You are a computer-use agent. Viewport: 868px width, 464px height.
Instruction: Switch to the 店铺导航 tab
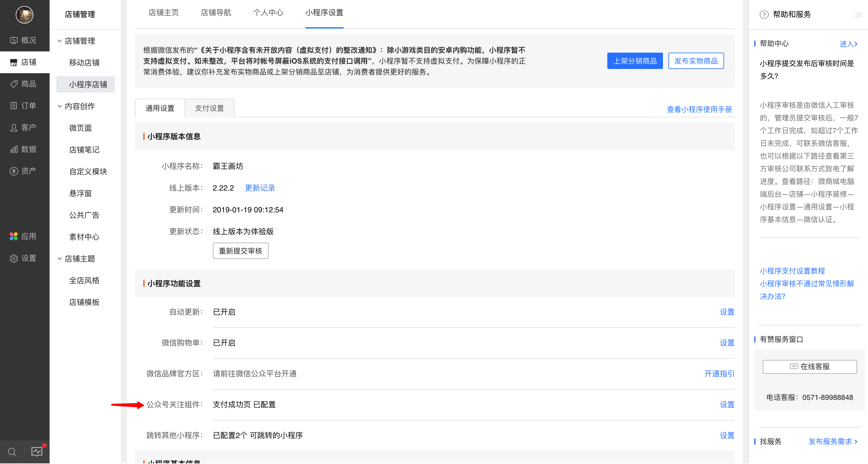216,13
